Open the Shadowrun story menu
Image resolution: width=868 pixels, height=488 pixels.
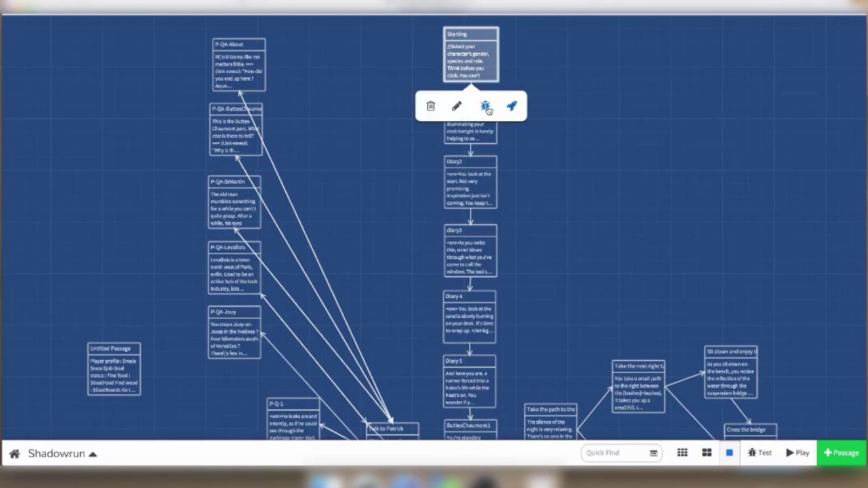click(x=62, y=453)
